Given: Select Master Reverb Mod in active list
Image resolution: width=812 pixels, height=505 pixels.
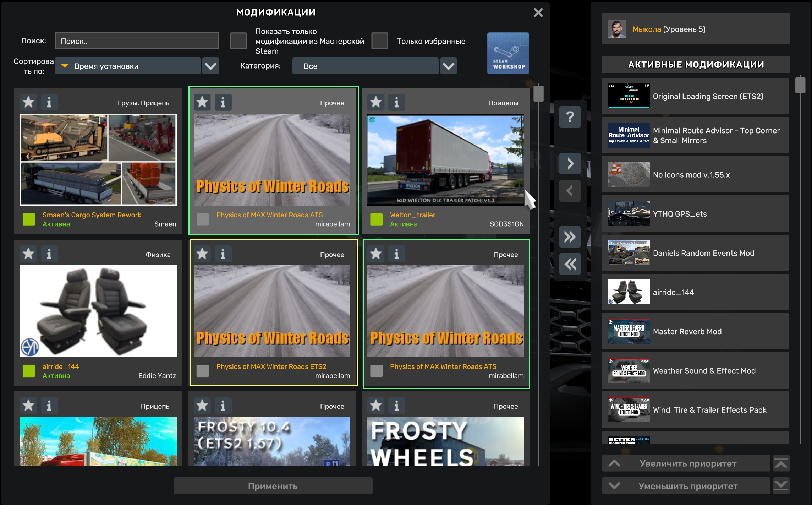Looking at the screenshot, I should [696, 331].
